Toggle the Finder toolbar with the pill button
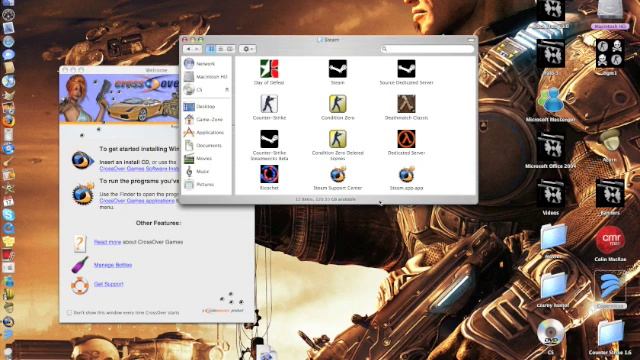The height and width of the screenshot is (360, 640). [x=471, y=40]
